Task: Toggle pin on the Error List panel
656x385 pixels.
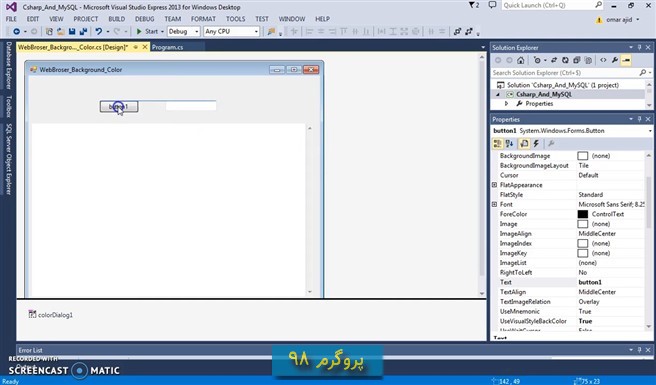Action: tap(639, 350)
